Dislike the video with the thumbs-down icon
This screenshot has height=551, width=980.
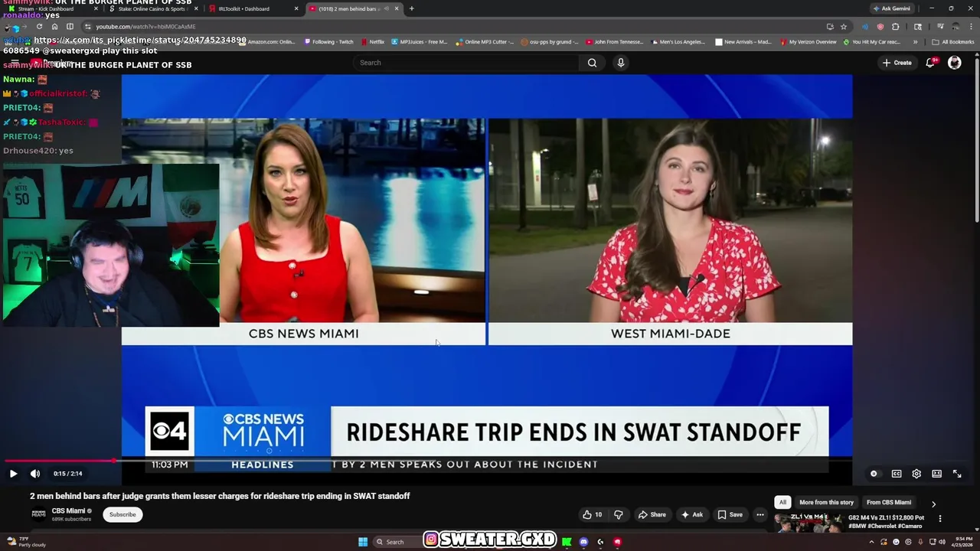(619, 514)
